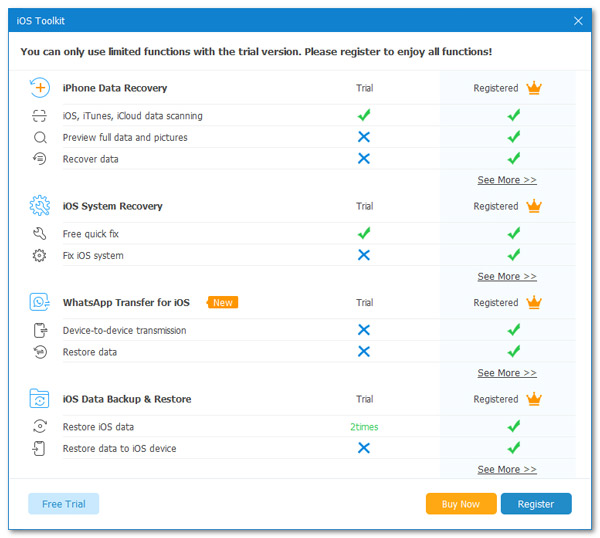This screenshot has height=538, width=600.
Task: Click the crown icon beside iPhone Data Recovery Registered
Action: [x=534, y=88]
